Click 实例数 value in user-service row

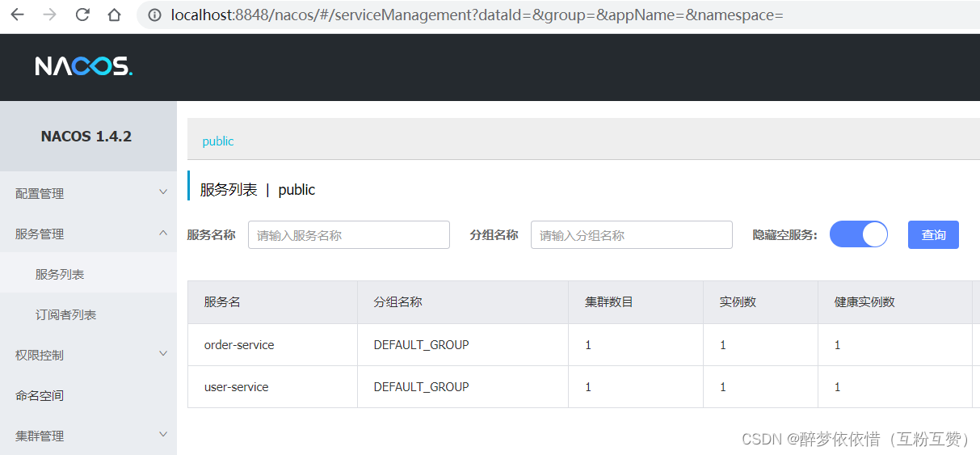723,386
